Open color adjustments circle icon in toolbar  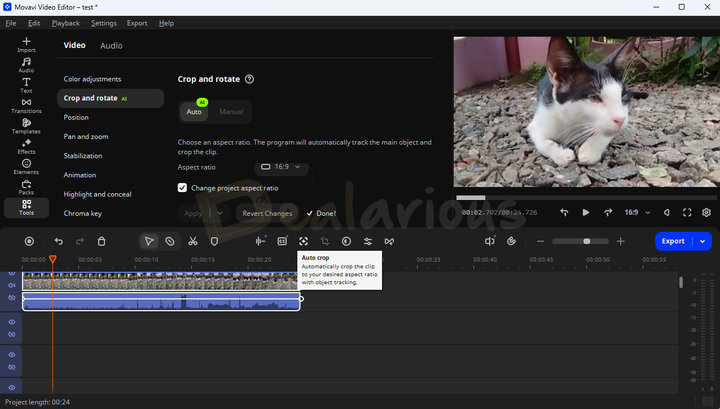(x=346, y=241)
